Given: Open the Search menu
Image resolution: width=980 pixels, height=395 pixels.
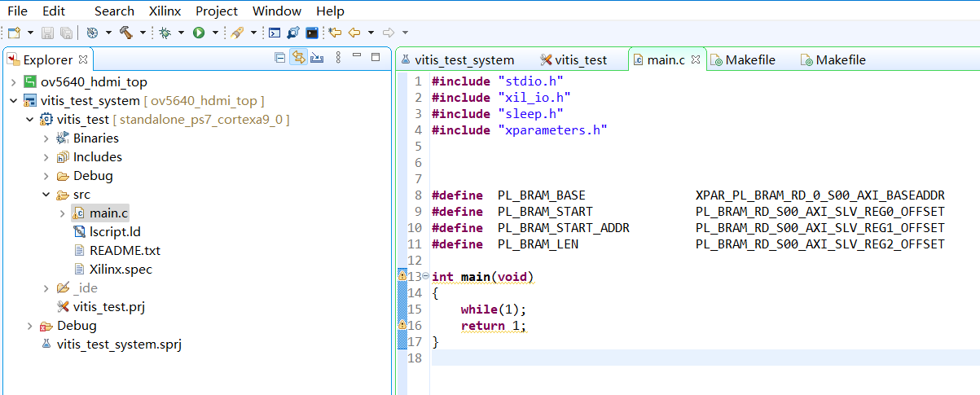Looking at the screenshot, I should pos(114,11).
